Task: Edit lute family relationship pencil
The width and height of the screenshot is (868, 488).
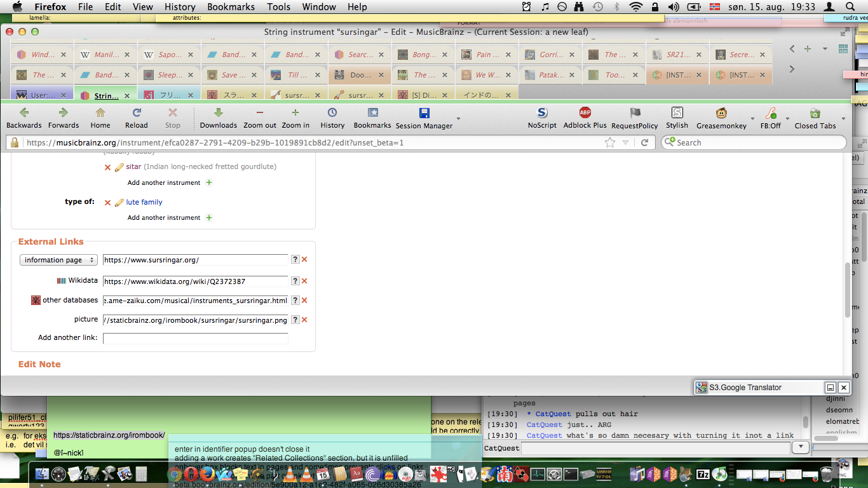Action: (119, 202)
